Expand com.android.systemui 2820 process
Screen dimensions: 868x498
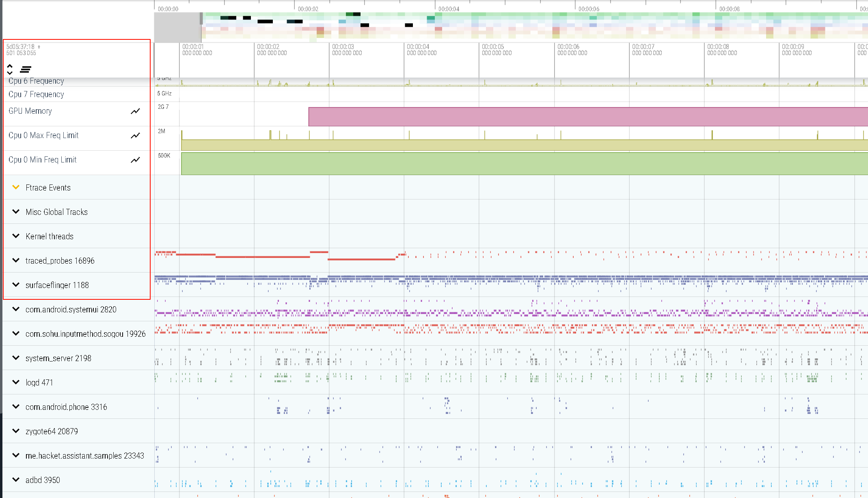[x=16, y=309]
